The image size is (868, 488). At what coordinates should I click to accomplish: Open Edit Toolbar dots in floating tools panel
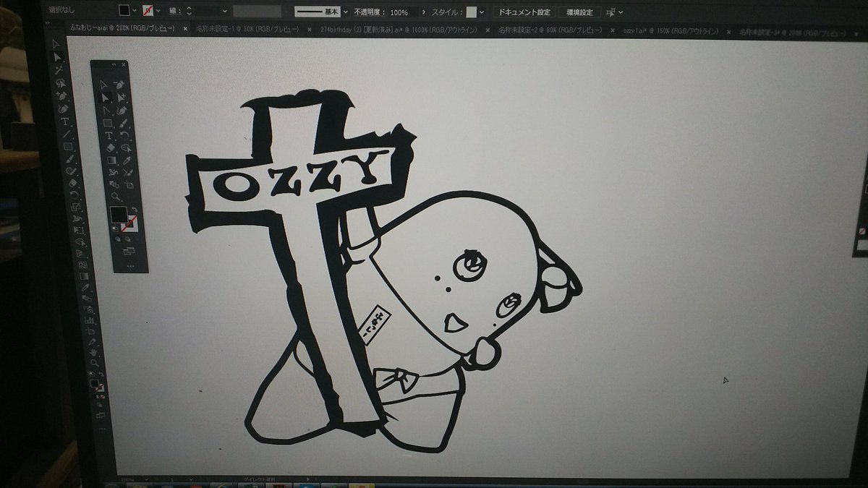click(x=131, y=265)
